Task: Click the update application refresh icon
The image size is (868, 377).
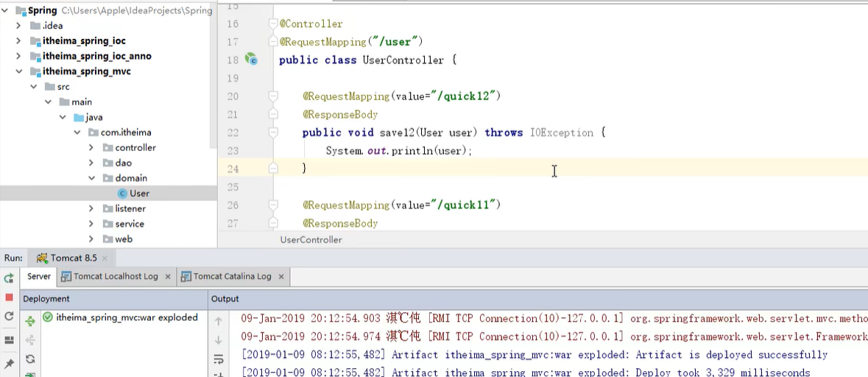Action: click(9, 316)
